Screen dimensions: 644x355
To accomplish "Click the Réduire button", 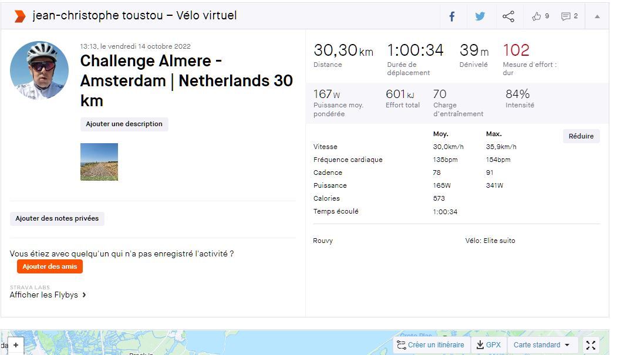I will (x=581, y=136).
